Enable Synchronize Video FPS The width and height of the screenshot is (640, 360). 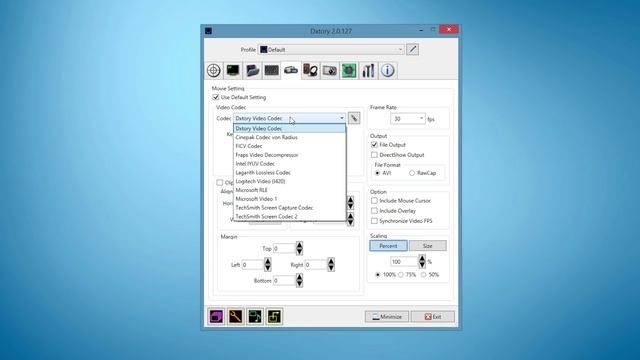pos(374,221)
